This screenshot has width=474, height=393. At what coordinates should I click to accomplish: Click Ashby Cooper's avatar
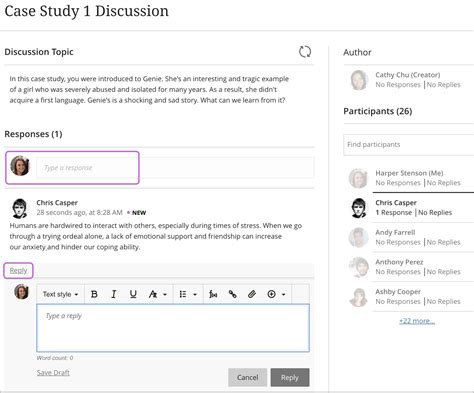click(x=358, y=297)
